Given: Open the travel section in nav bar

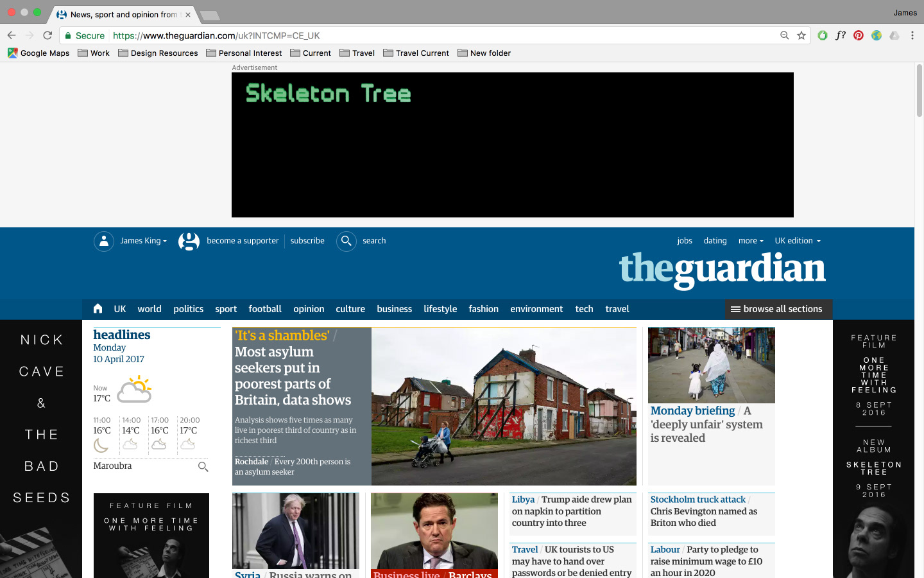Looking at the screenshot, I should click(x=617, y=309).
